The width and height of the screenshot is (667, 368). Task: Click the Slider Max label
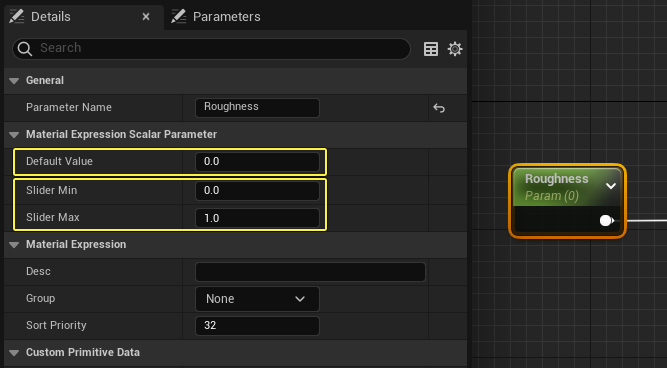tap(53, 217)
